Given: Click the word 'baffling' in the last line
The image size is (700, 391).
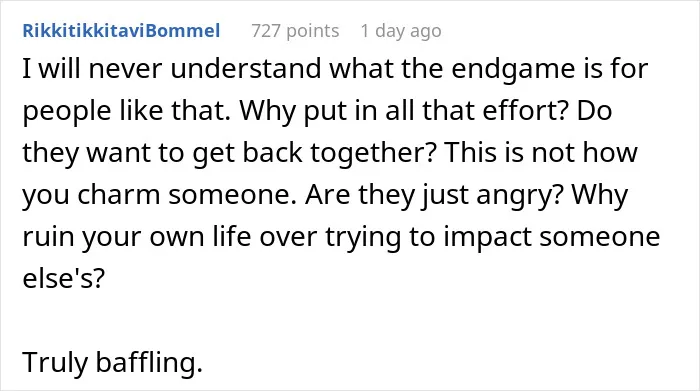Looking at the screenshot, I should (x=146, y=362).
